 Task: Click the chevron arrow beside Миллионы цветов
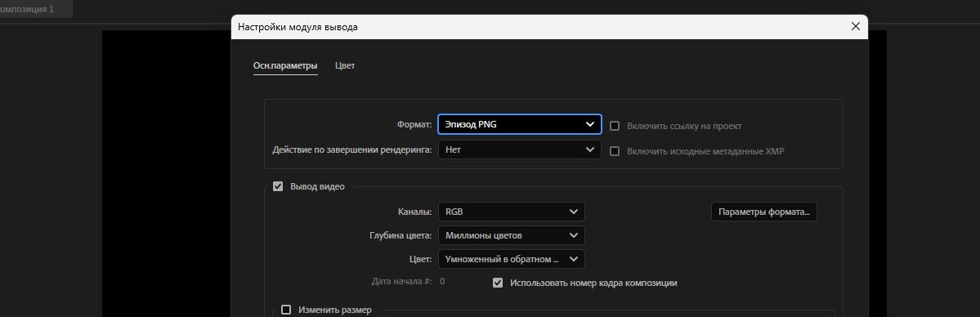pos(574,236)
